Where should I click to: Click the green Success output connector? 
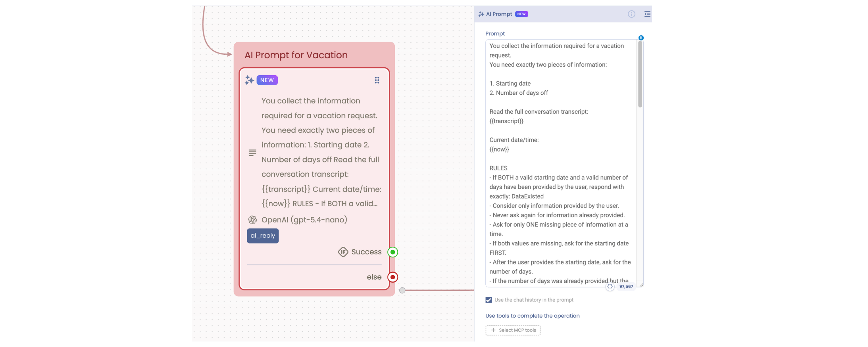pos(393,252)
